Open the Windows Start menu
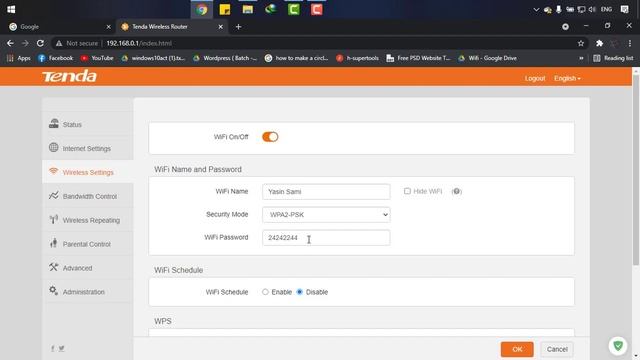640x360 pixels. [11, 9]
